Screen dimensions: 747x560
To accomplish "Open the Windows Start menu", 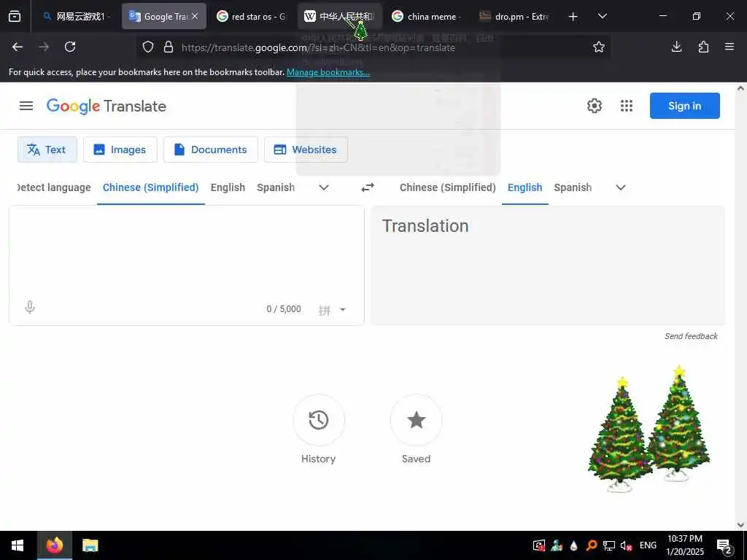I will [18, 545].
